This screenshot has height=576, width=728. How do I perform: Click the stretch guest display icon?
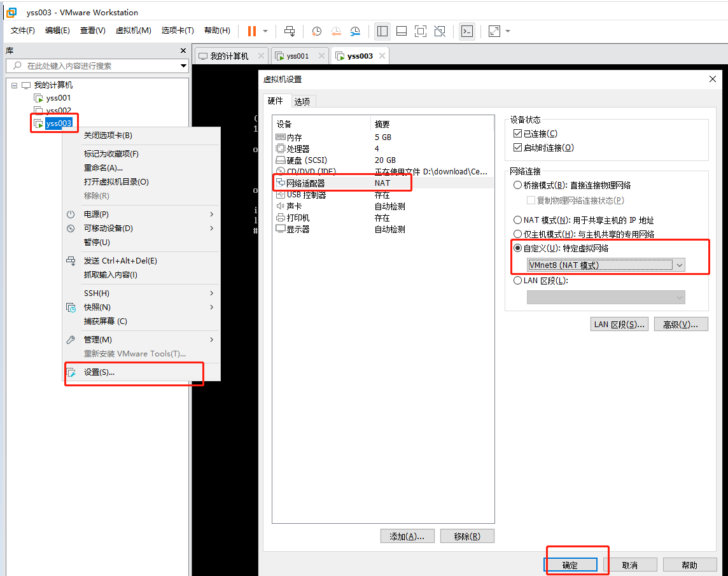coord(494,31)
